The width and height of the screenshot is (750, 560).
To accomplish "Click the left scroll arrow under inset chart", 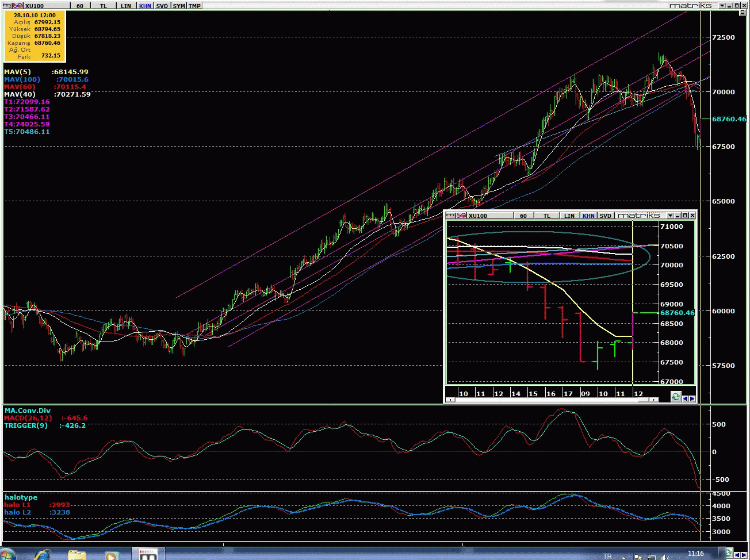I will [449, 400].
